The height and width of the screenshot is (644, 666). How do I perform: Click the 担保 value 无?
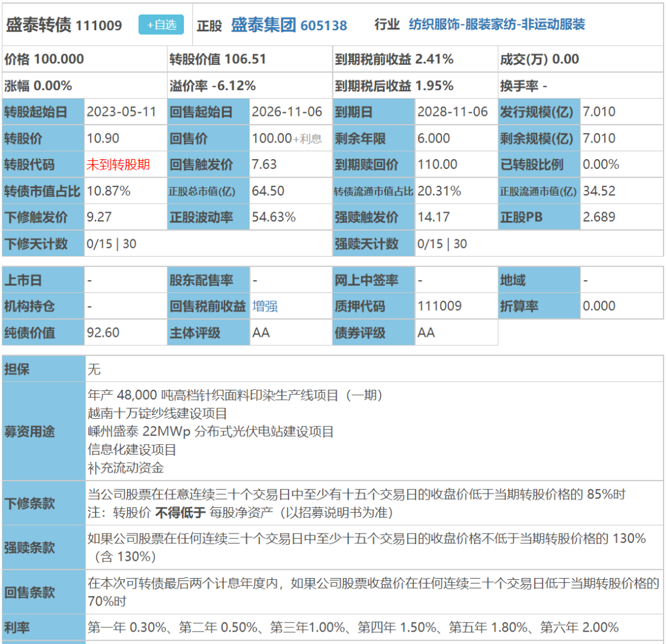[94, 369]
